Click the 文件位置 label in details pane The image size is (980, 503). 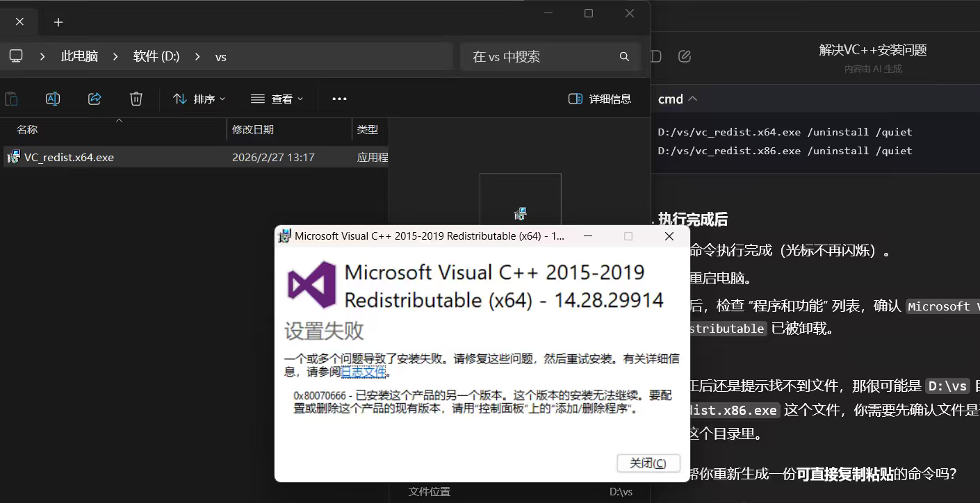430,492
